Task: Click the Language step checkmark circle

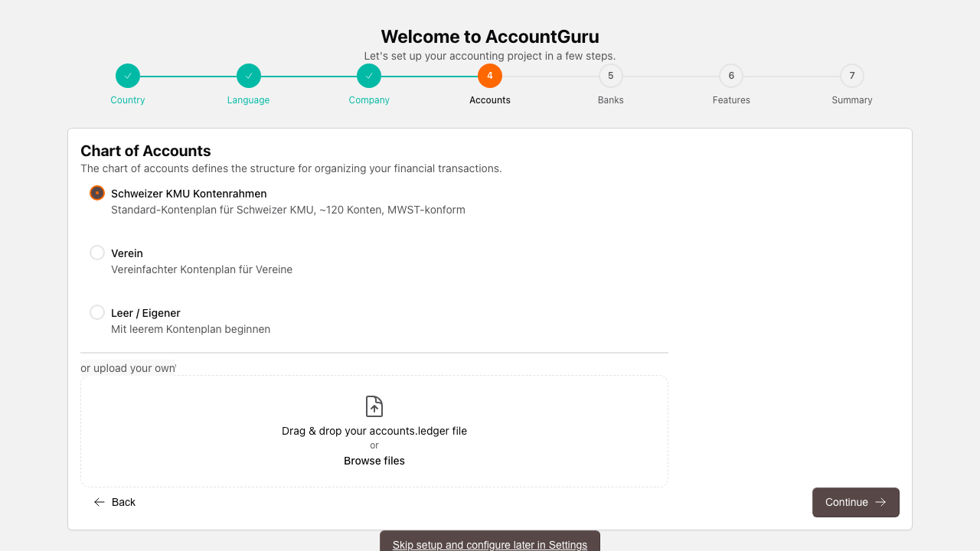Action: pos(249,76)
